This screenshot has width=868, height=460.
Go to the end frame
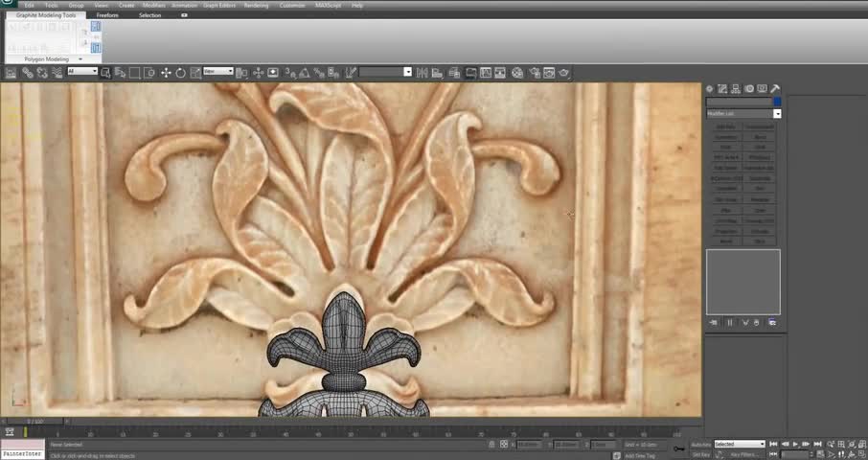coord(817,445)
